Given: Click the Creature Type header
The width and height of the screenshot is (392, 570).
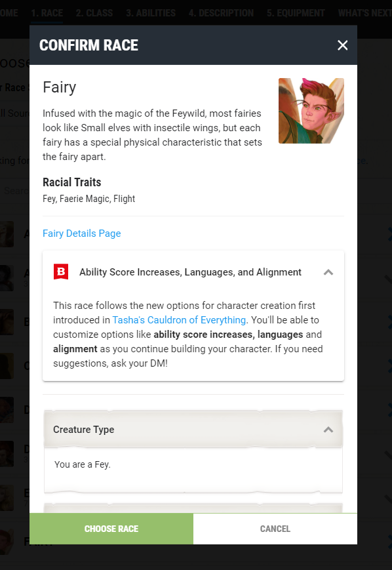Looking at the screenshot, I should (193, 430).
